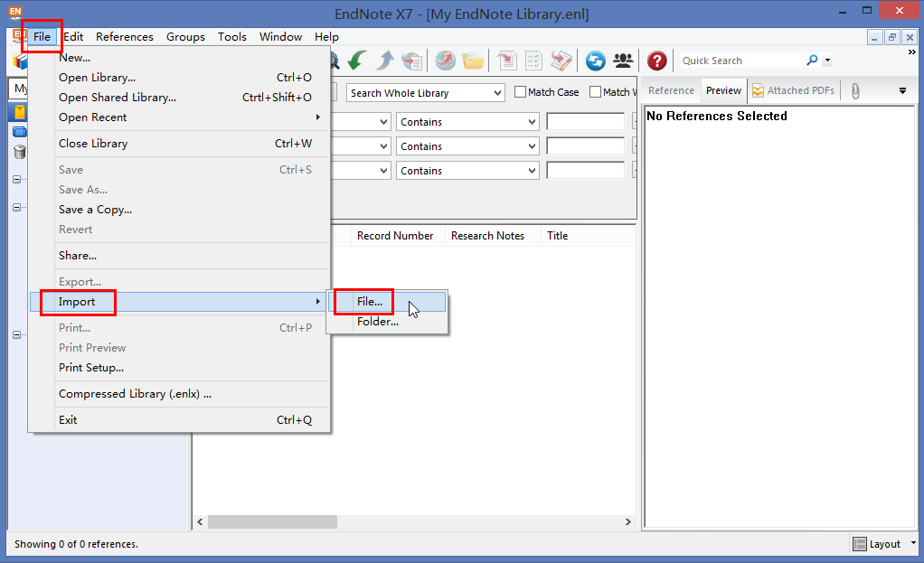Enable the Match Case checkbox
924x563 pixels.
[521, 92]
